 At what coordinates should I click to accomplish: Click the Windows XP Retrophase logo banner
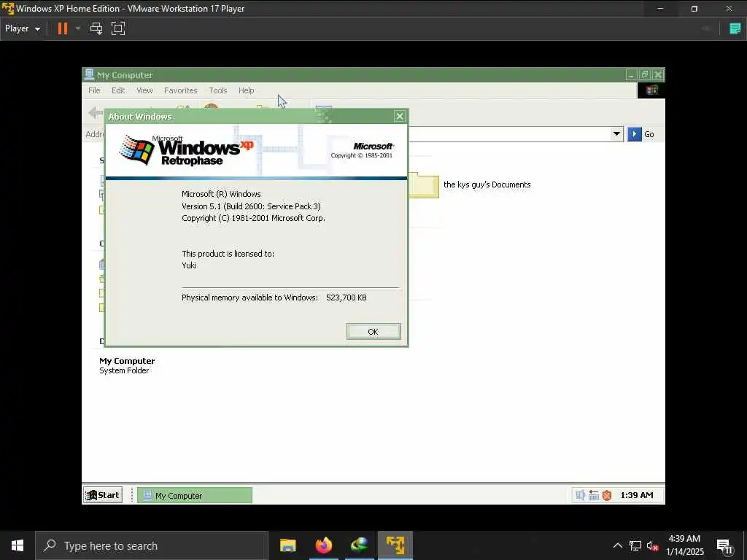[256, 150]
